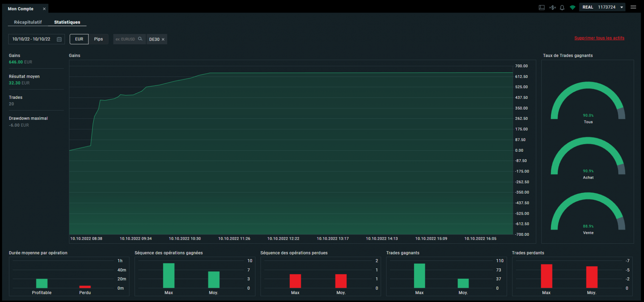
Task: Switch units to EUR
Action: 79,39
